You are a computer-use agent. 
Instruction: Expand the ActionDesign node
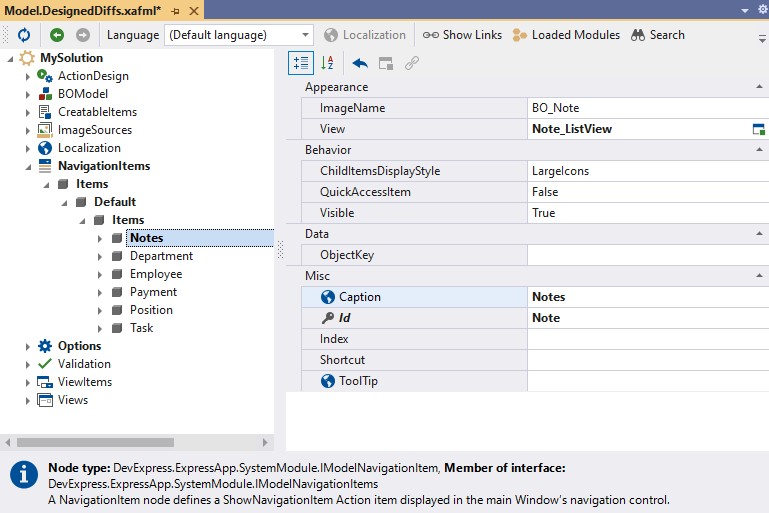[27, 77]
